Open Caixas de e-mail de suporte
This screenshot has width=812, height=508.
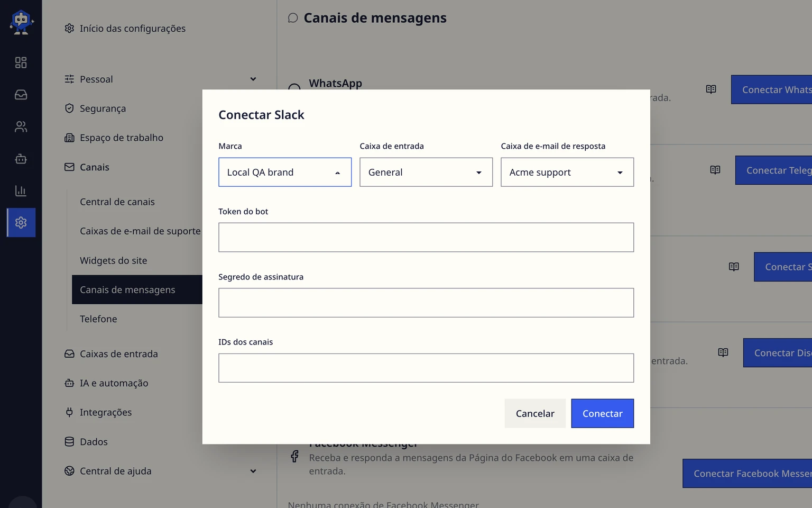pos(140,231)
